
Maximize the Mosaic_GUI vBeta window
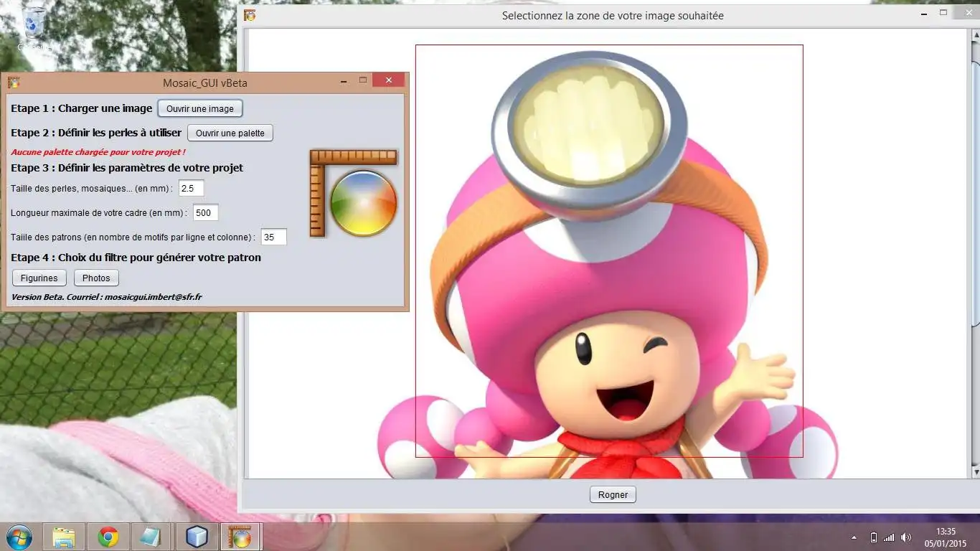coord(363,80)
